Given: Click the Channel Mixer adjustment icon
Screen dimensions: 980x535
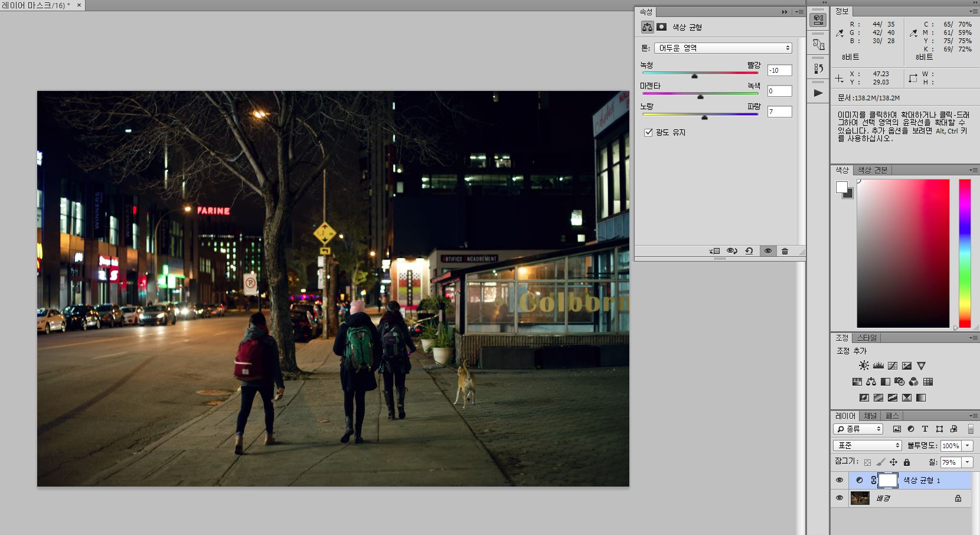Looking at the screenshot, I should [x=913, y=381].
